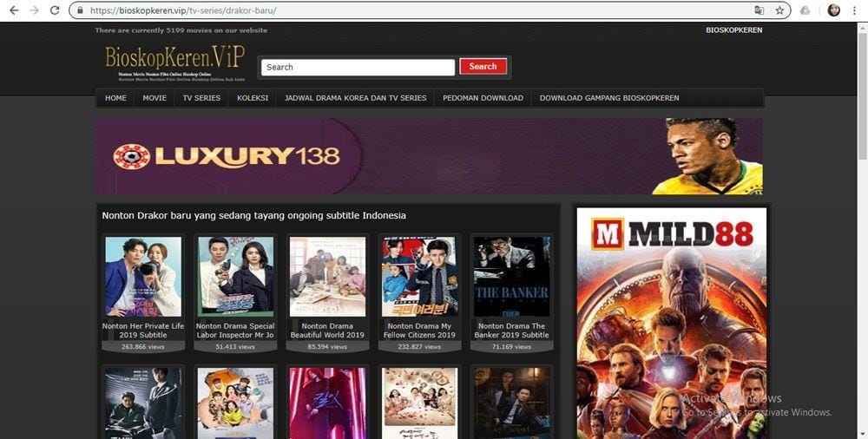Open the Chrome profile avatar
Image resolution: width=868 pixels, height=439 pixels.
pyautogui.click(x=833, y=10)
